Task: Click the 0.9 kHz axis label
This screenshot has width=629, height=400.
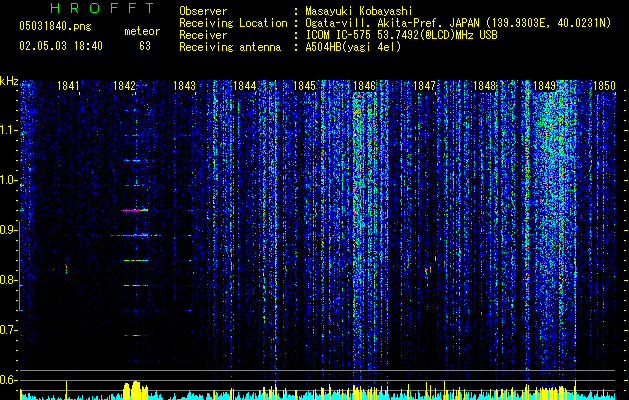Action: [7, 230]
